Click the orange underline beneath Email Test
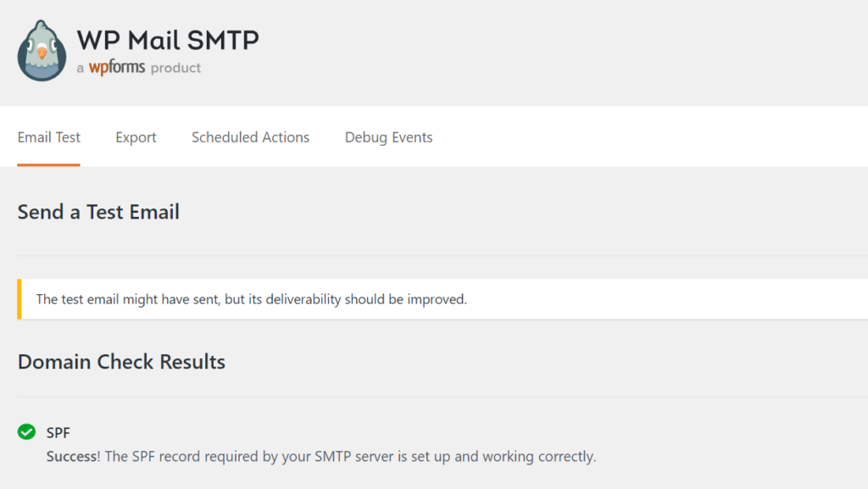868x489 pixels. click(x=48, y=165)
